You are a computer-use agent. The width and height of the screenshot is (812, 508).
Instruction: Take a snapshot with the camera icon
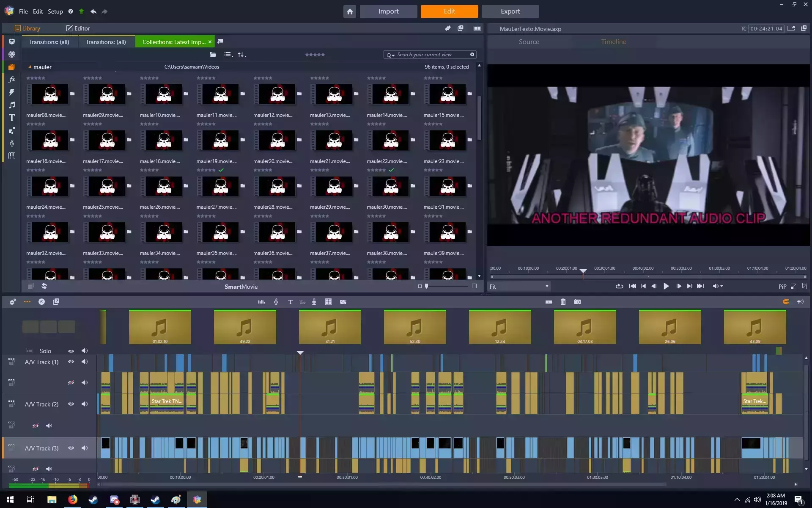(577, 302)
